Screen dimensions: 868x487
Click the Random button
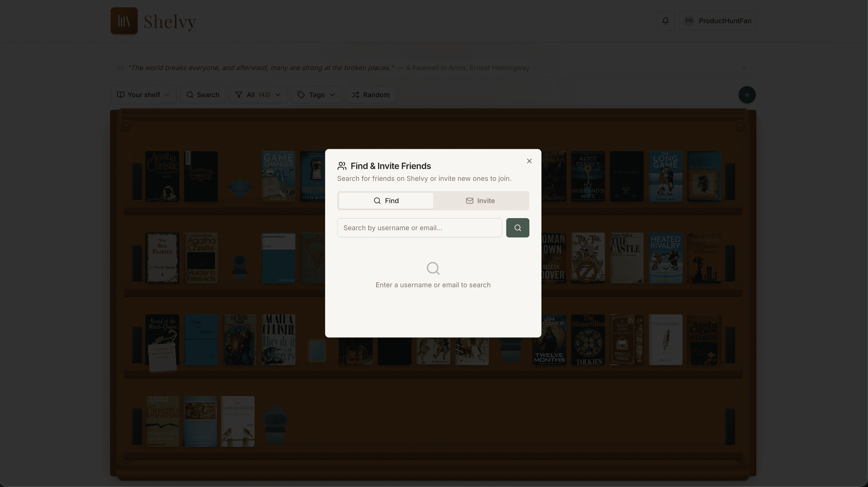370,95
